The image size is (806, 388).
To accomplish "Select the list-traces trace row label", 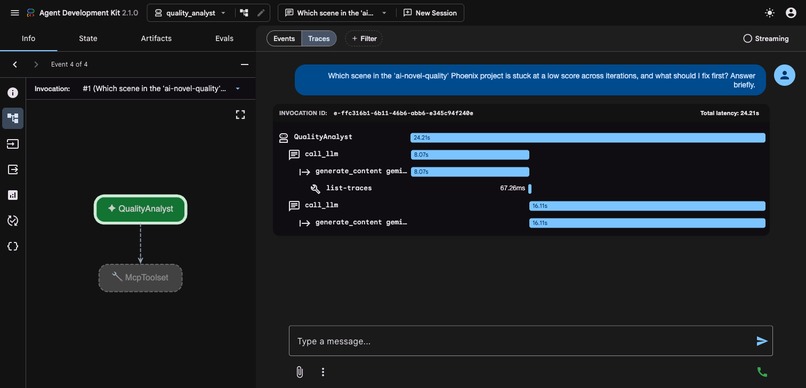I will coord(349,188).
